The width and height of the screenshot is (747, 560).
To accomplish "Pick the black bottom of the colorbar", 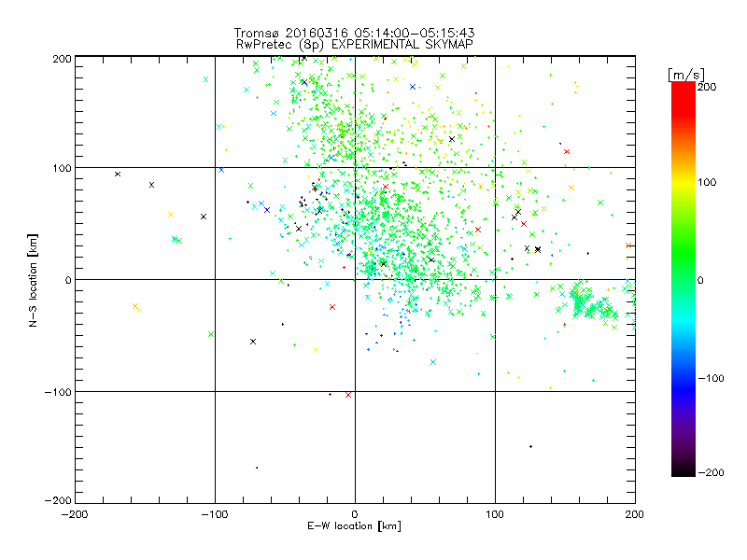I will 684,469.
